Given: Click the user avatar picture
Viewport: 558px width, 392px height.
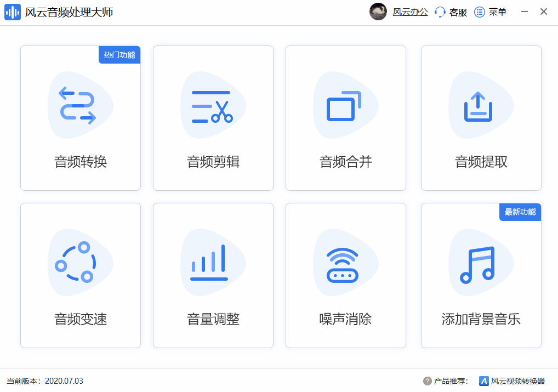Looking at the screenshot, I should tap(378, 12).
